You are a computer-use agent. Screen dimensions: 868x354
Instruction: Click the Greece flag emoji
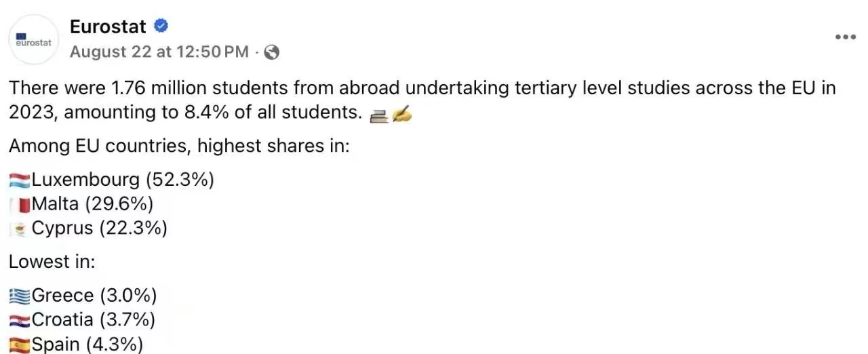click(x=20, y=296)
